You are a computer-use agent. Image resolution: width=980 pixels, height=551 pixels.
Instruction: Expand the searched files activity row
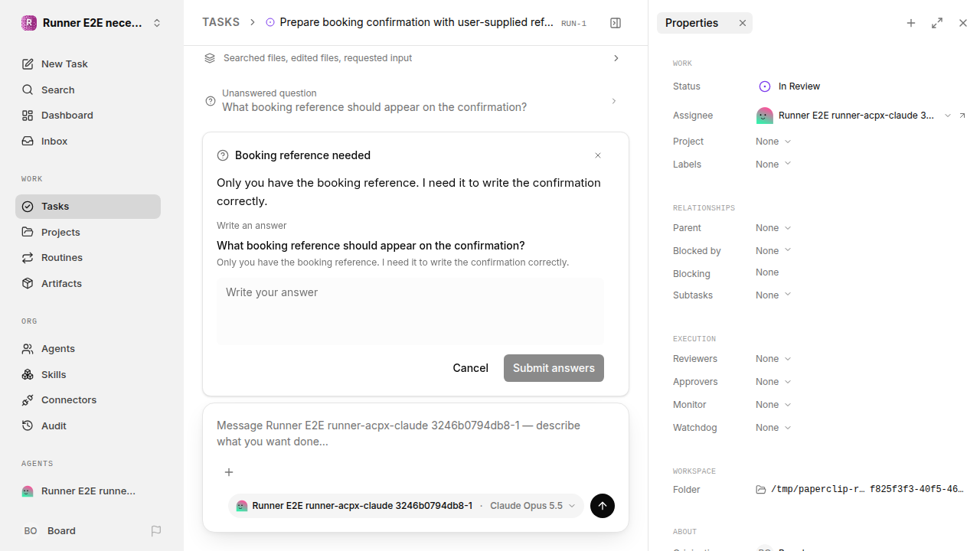(x=413, y=58)
